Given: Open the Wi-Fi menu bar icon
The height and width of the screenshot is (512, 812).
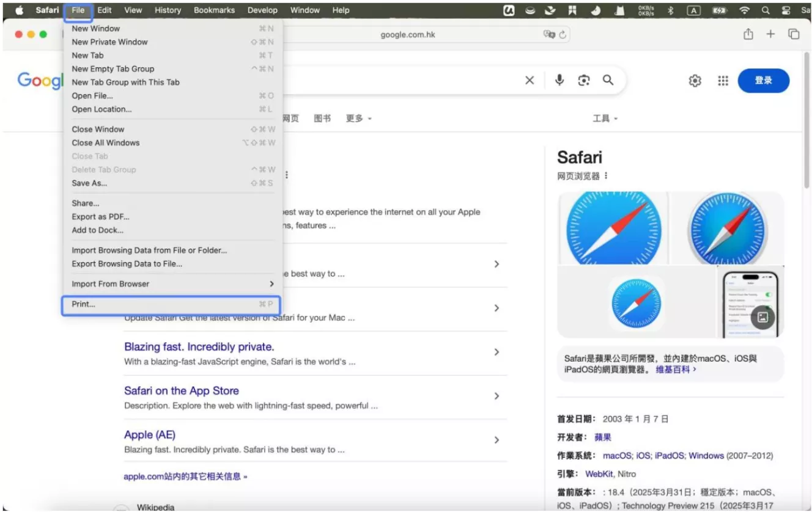Looking at the screenshot, I should (744, 10).
